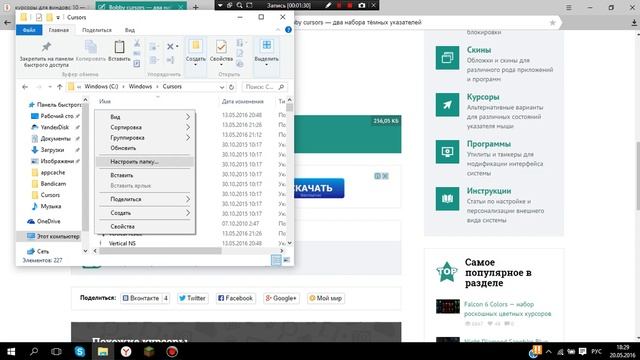Click the Выделить ribbon icon
This screenshot has height=360, width=640.
click(267, 46)
